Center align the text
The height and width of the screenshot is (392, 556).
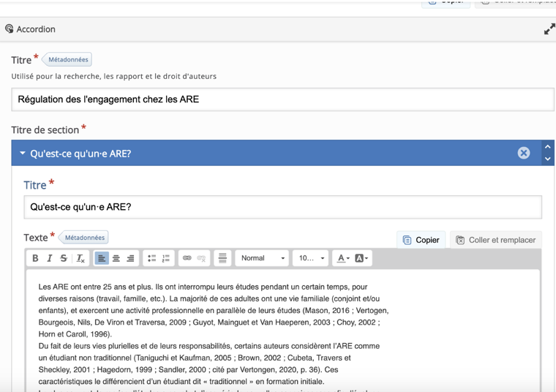[x=116, y=258]
